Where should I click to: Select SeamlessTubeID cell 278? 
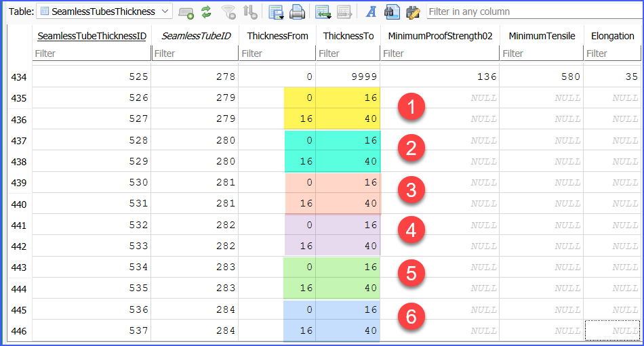point(195,77)
